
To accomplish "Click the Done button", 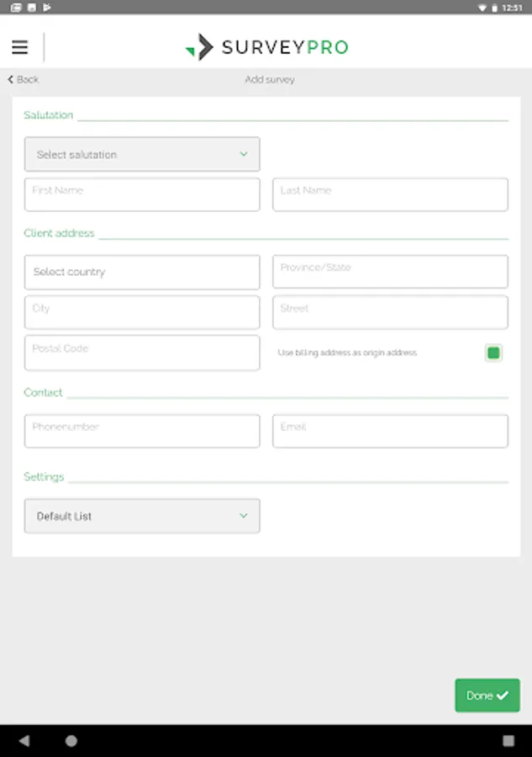I will click(x=487, y=696).
